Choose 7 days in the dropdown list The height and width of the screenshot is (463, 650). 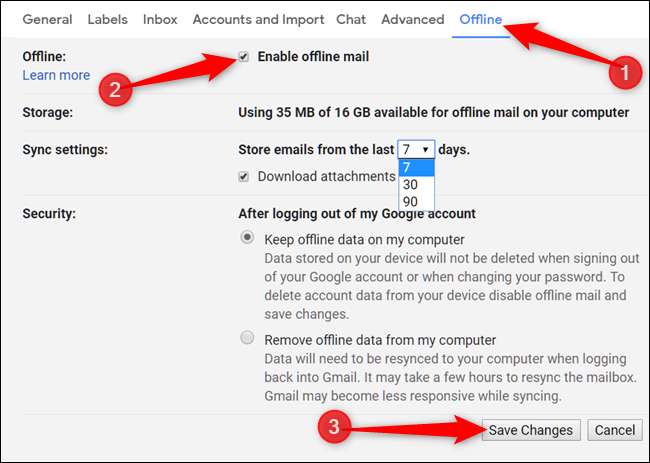(407, 167)
